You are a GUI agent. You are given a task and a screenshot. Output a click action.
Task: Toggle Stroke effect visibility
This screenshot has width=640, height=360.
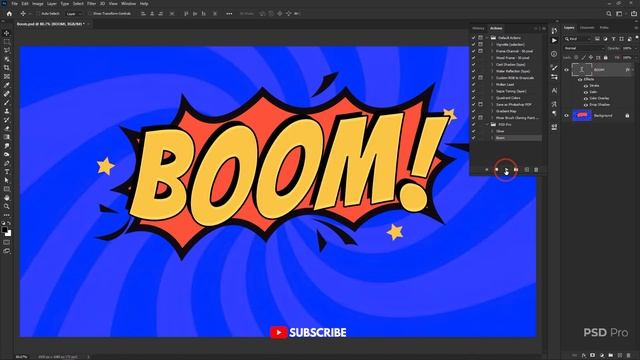pos(586,86)
